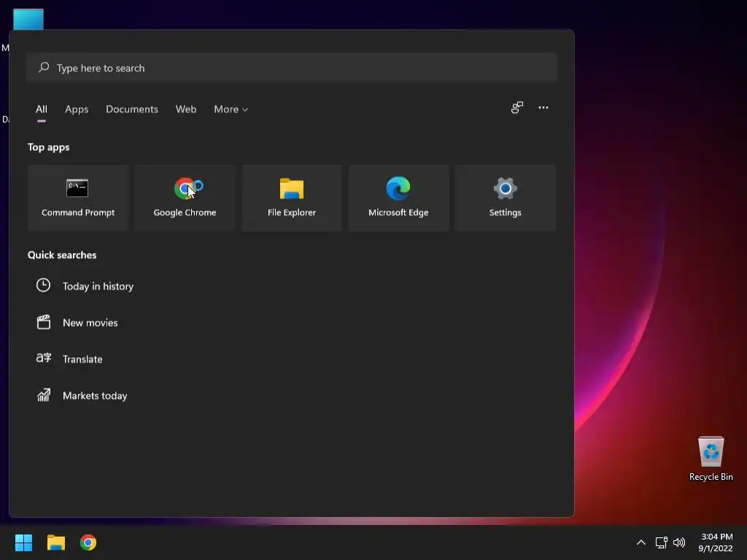Viewport: 747px width, 560px height.
Task: Select the Today in history quick search
Action: [98, 286]
